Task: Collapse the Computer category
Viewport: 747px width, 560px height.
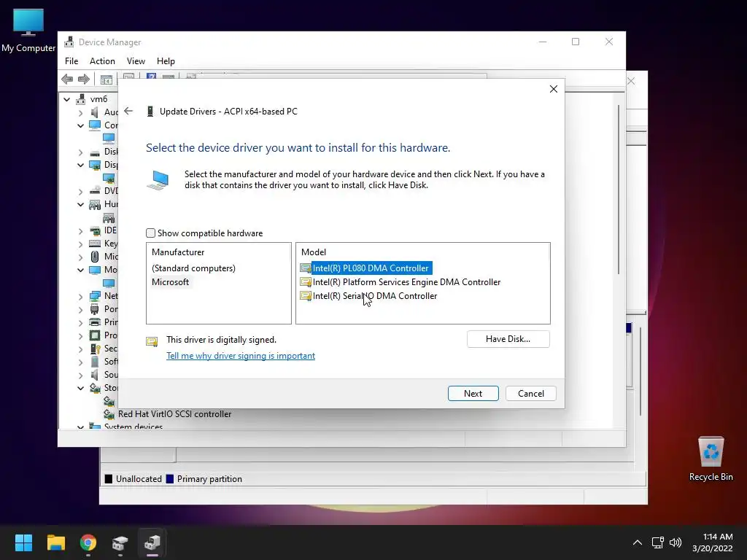Action: click(80, 125)
